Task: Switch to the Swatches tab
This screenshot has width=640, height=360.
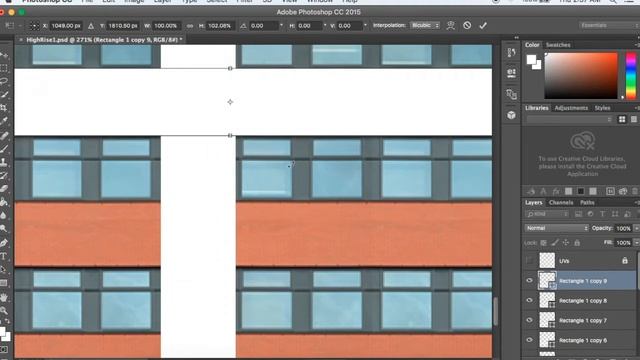Action: click(558, 45)
